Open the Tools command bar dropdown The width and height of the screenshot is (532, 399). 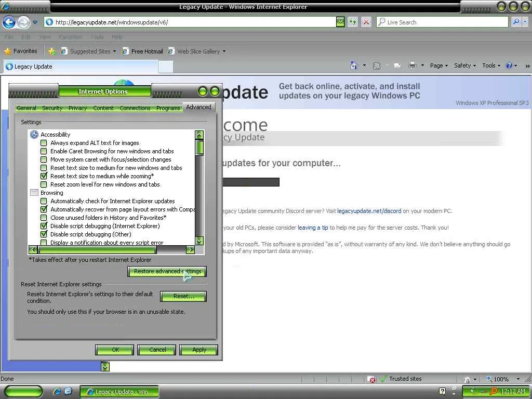(x=491, y=65)
